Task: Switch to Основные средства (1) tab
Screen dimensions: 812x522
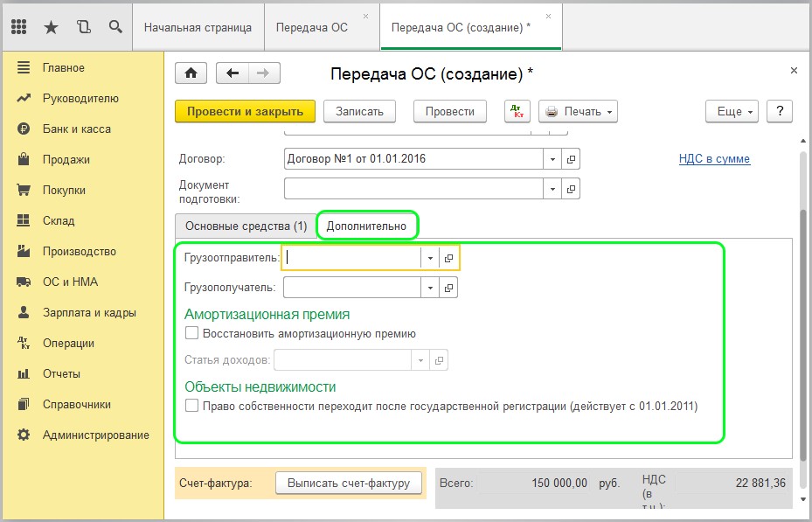Action: point(246,226)
